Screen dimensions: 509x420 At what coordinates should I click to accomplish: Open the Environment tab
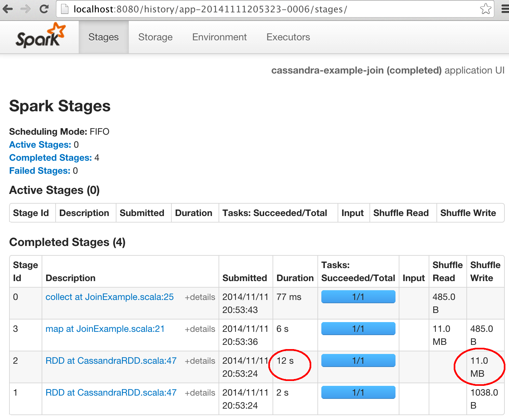click(220, 37)
